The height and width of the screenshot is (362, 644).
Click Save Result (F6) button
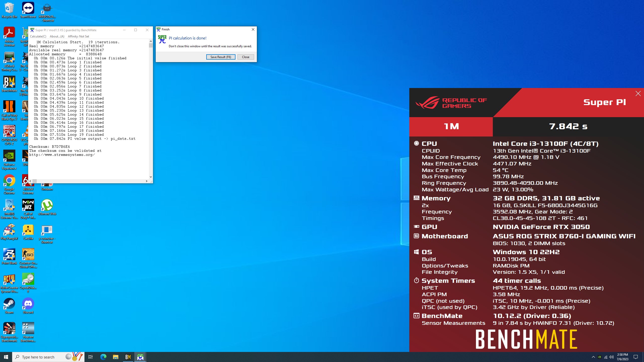tap(221, 57)
